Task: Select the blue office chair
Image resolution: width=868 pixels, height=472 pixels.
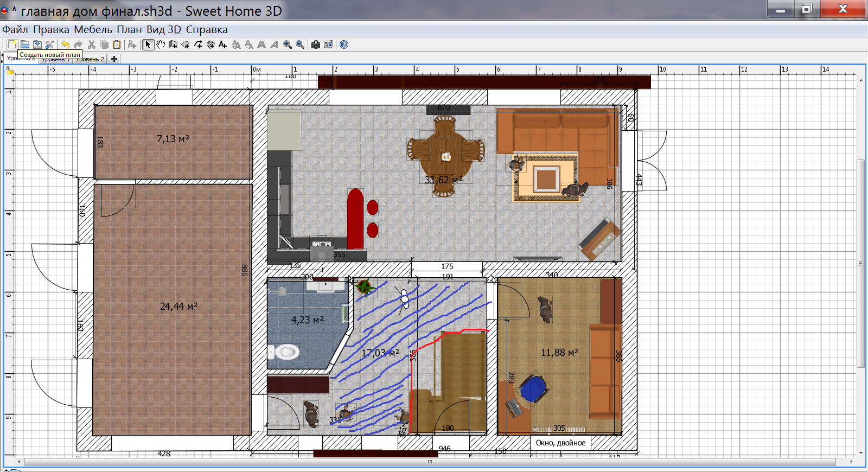Action: tap(533, 390)
